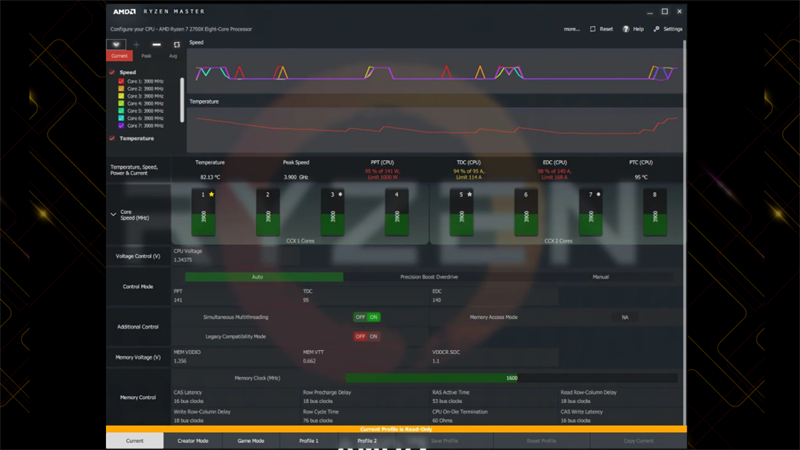
Task: Switch to the Avg graph tab
Action: click(173, 56)
